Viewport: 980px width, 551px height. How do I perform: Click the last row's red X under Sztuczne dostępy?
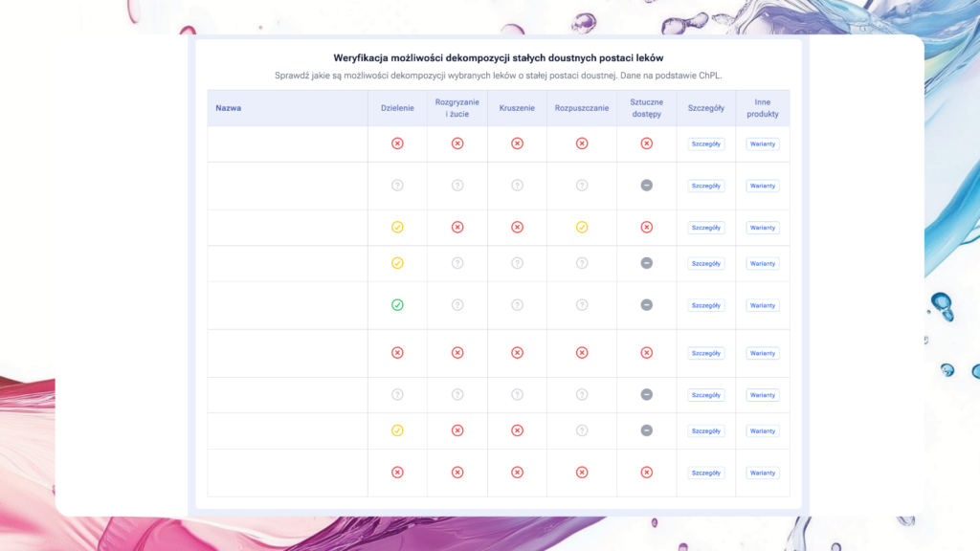pos(646,473)
